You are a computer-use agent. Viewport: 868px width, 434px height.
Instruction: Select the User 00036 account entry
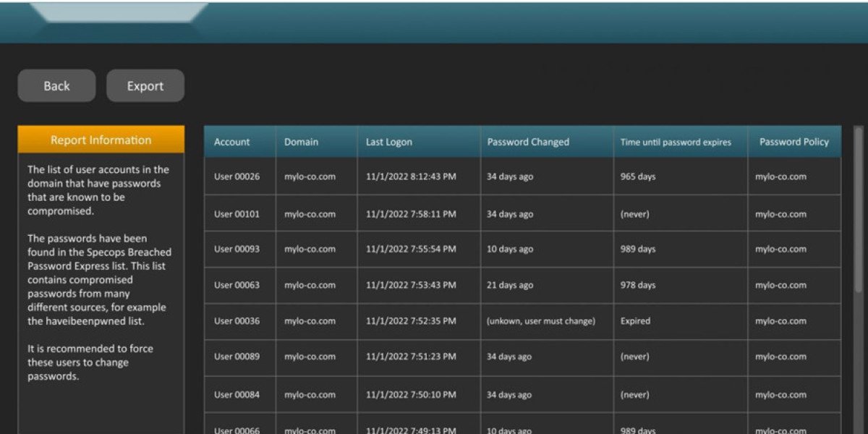[231, 320]
